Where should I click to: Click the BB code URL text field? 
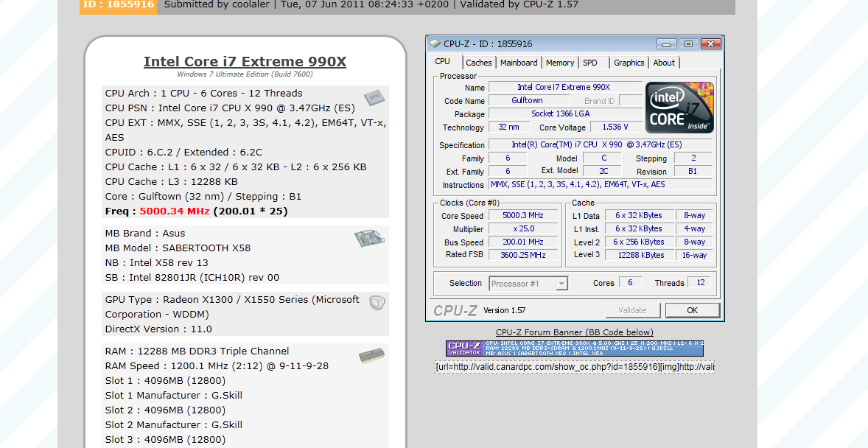[x=575, y=367]
